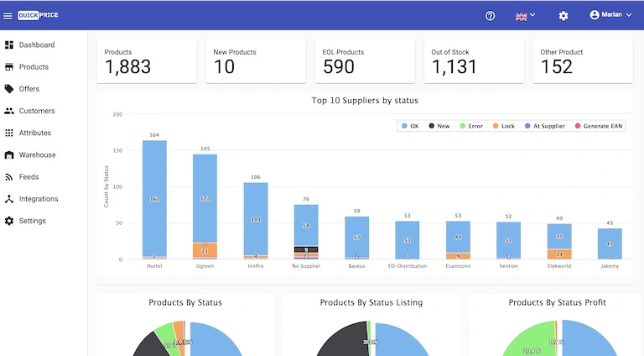Viewport: 644px width, 356px height.
Task: Click the Hurtel blue bar in chart
Action: coord(154,197)
